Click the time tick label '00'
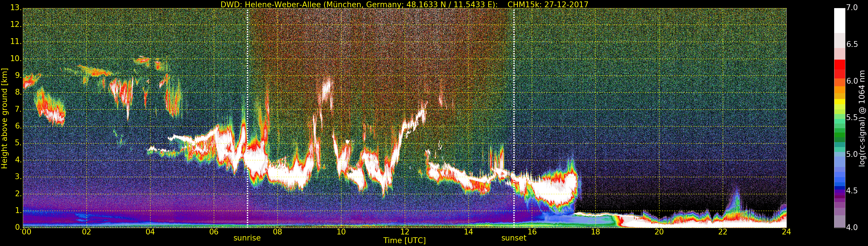Image resolution: width=868 pixels, height=246 pixels. tap(26, 232)
